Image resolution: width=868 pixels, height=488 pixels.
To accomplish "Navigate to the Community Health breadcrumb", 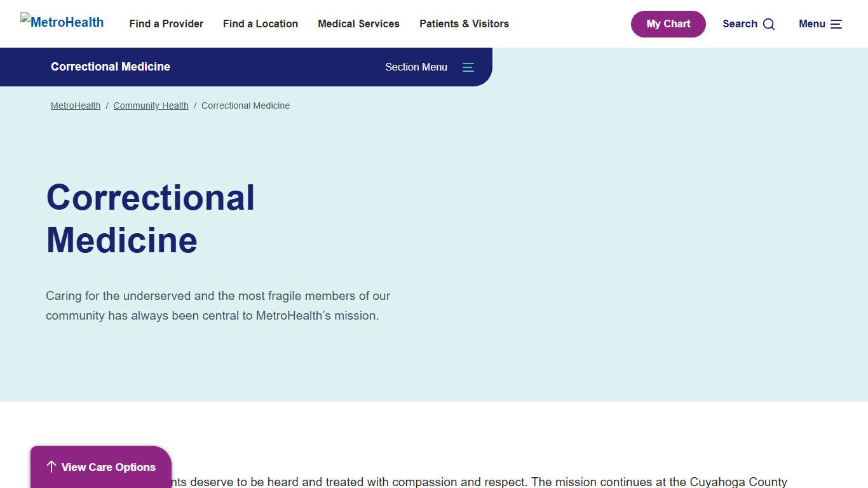I will coord(151,105).
